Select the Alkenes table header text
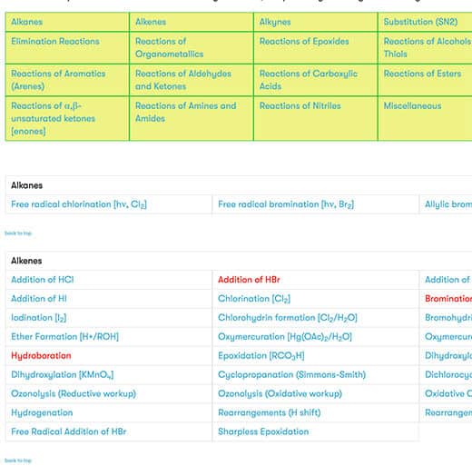 [26, 261]
